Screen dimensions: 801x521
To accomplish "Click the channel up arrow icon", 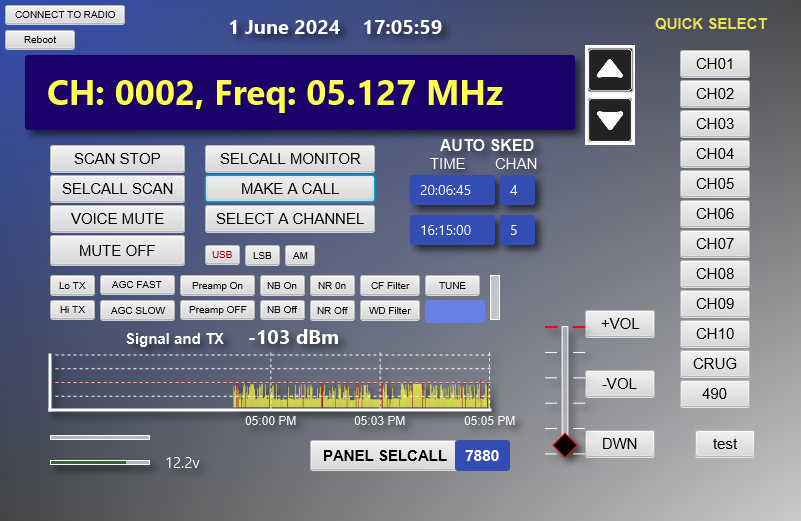I will pyautogui.click(x=610, y=69).
